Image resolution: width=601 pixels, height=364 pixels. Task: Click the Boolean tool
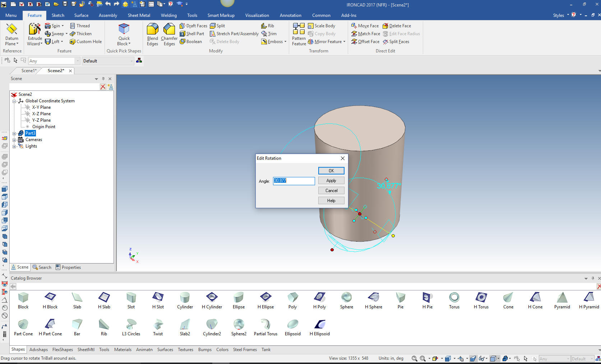click(191, 42)
